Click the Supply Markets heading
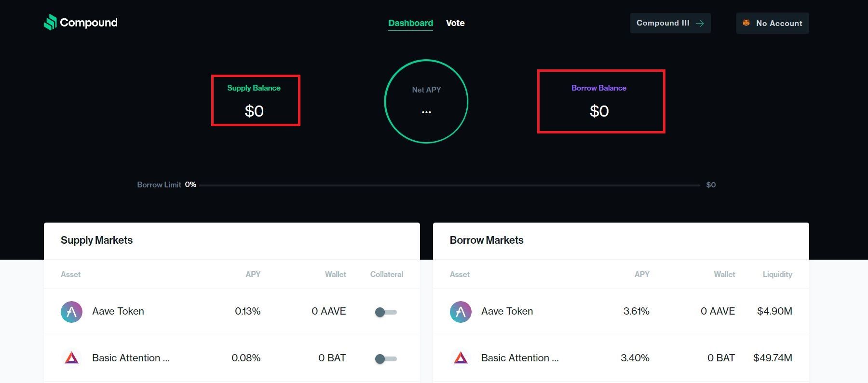This screenshot has width=868, height=383. [96, 240]
